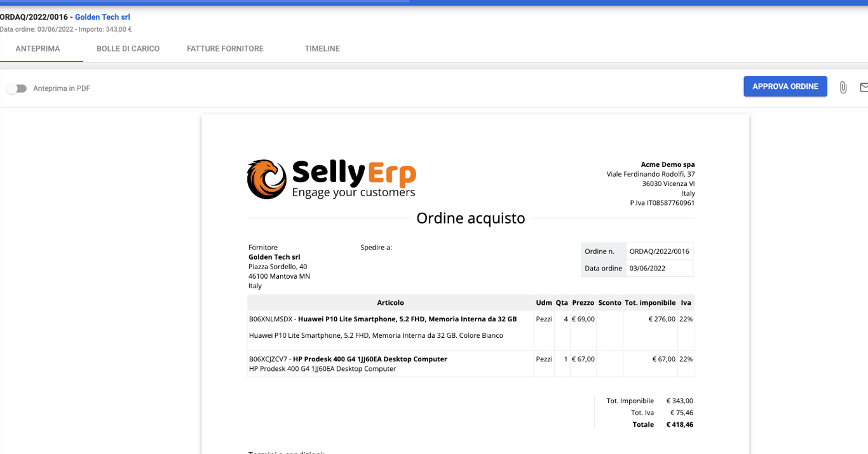Switch to the Timeline tab
This screenshot has height=454, width=868.
click(322, 49)
